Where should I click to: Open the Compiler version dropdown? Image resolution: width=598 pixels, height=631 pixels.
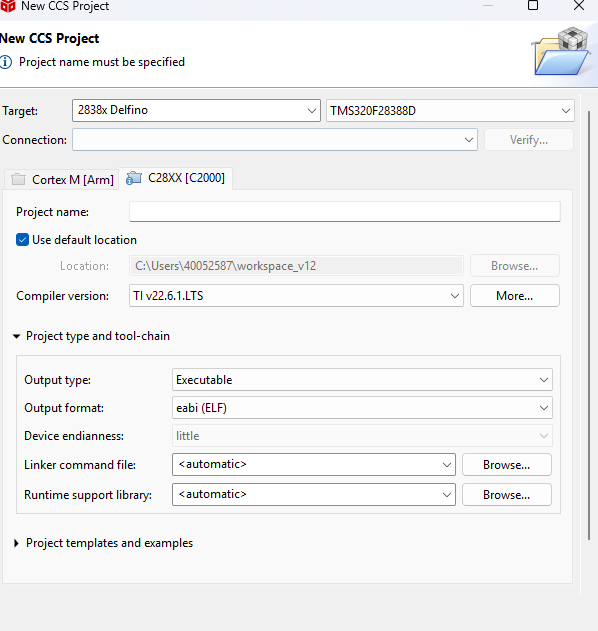coord(296,296)
